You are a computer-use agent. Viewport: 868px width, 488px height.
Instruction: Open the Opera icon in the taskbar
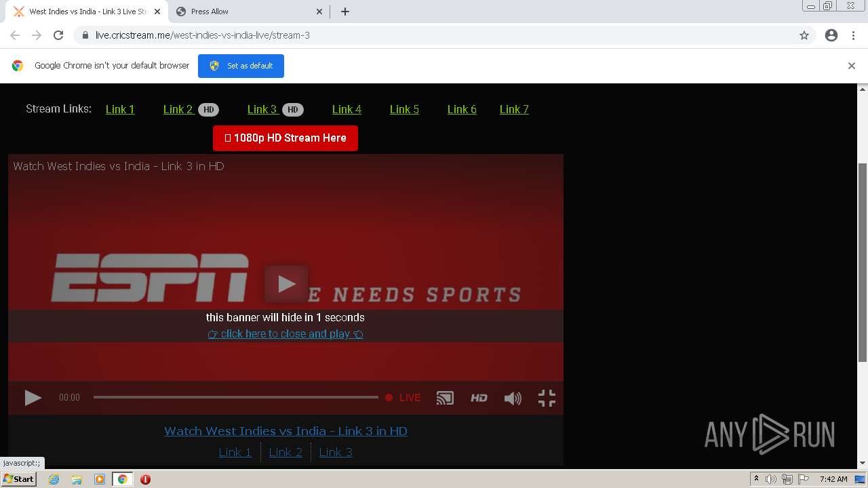[x=145, y=479]
